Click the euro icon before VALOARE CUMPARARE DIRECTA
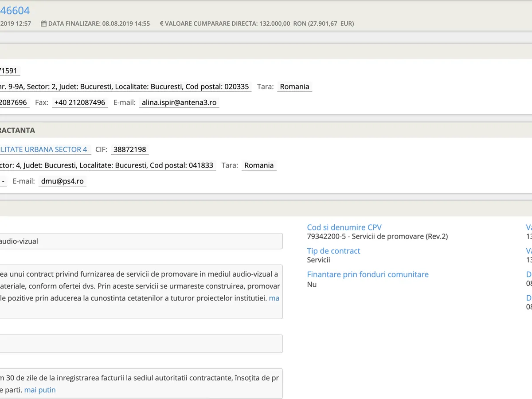 tap(162, 23)
